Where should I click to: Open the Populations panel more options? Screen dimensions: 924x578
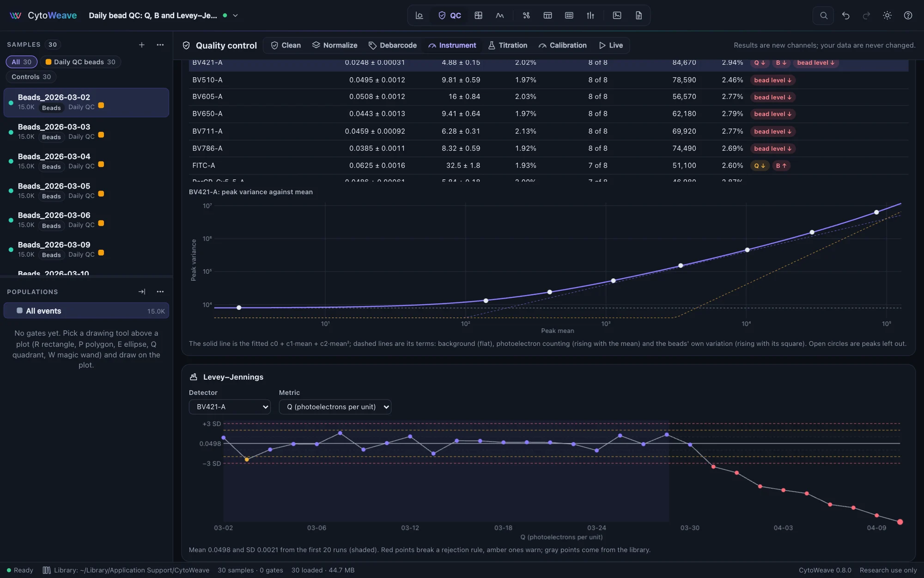click(x=160, y=292)
